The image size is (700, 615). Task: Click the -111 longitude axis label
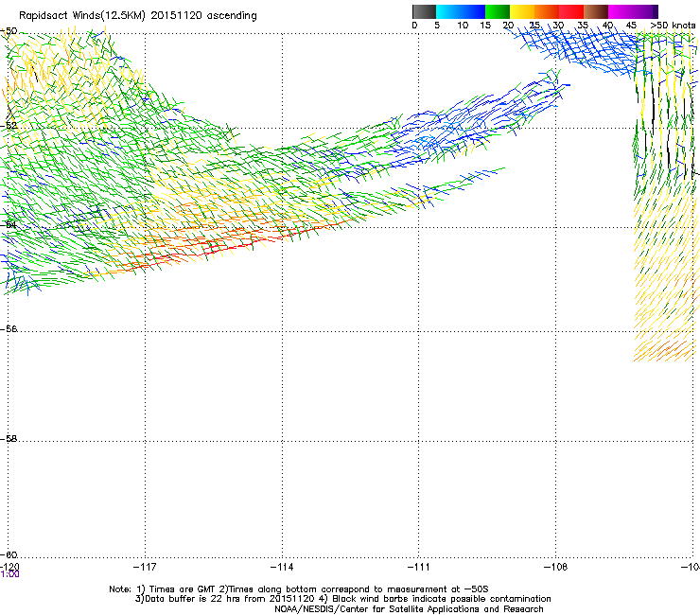(419, 567)
